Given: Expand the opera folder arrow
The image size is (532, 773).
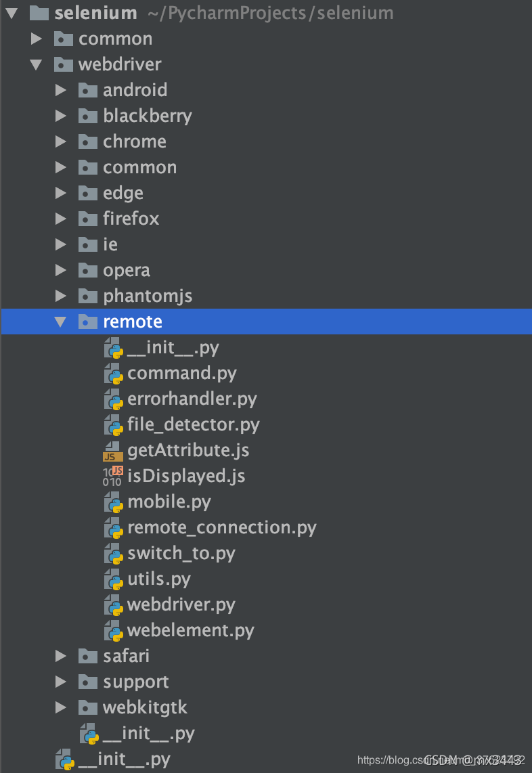Looking at the screenshot, I should [x=61, y=270].
